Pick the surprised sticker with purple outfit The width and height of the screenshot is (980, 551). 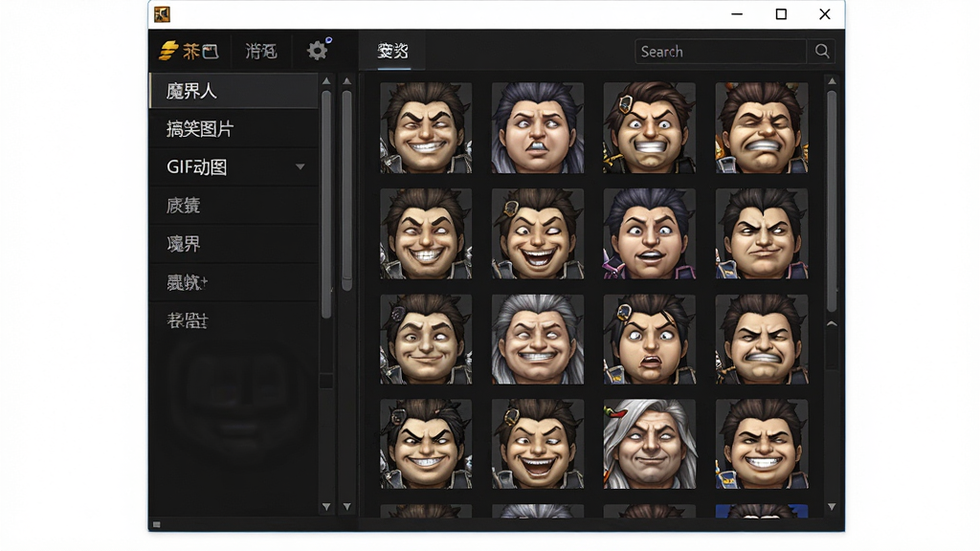[x=650, y=233]
